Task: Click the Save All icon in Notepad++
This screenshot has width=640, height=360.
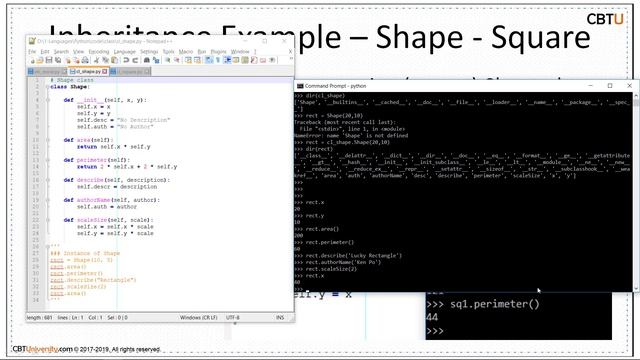Action: (x=58, y=60)
